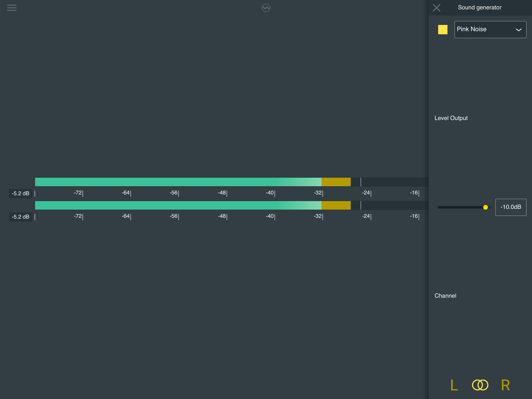
Task: Click the top channel -5.2 dB readout
Action: pyautogui.click(x=21, y=193)
